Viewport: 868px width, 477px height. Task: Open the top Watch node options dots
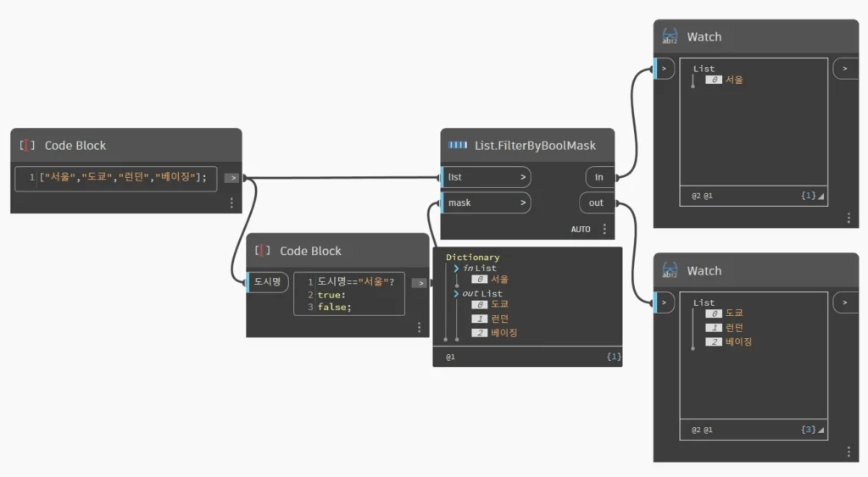pos(849,218)
